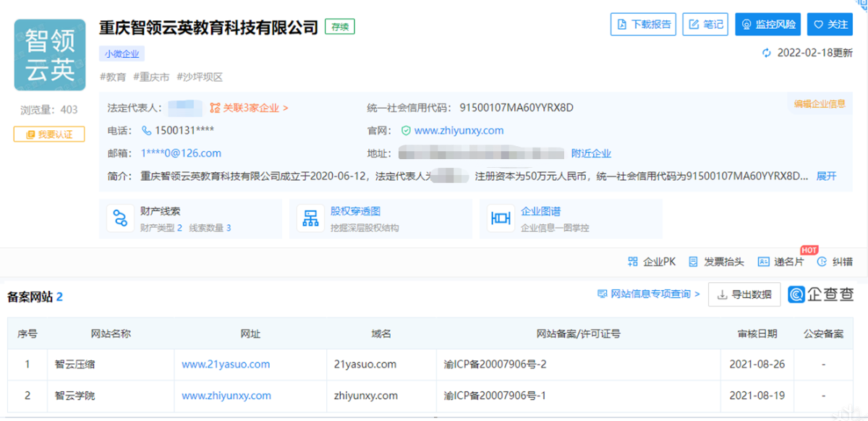Click the 发票抬头 invoice title tool
This screenshot has height=421, width=868.
click(715, 262)
